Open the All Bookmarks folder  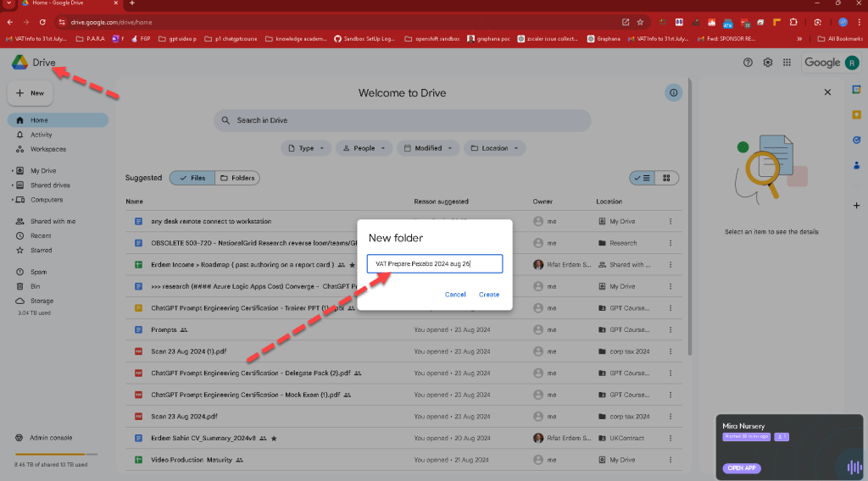coord(840,39)
